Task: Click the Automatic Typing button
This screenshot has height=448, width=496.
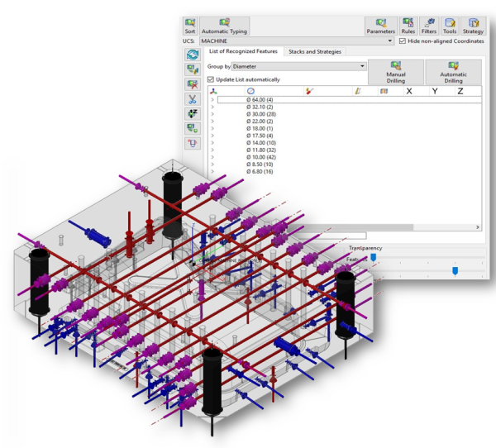Action: click(223, 24)
